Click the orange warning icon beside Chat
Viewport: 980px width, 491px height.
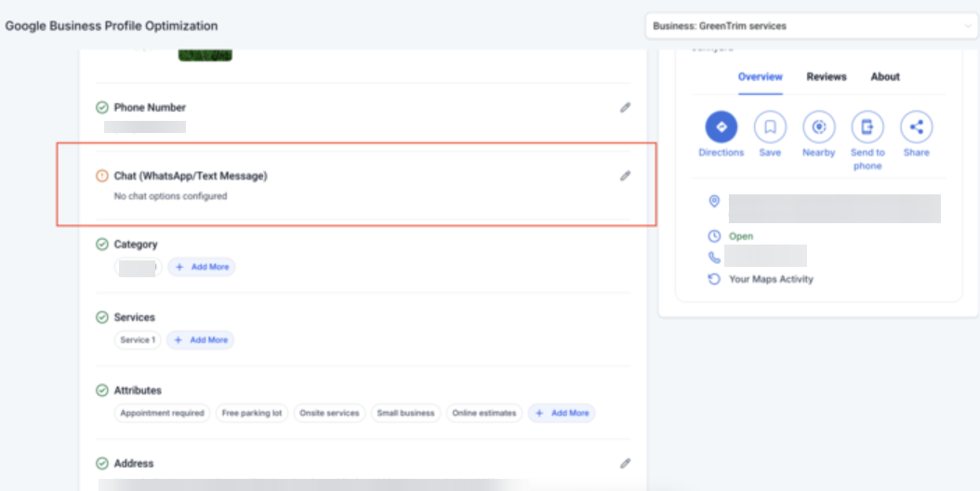[x=102, y=177]
